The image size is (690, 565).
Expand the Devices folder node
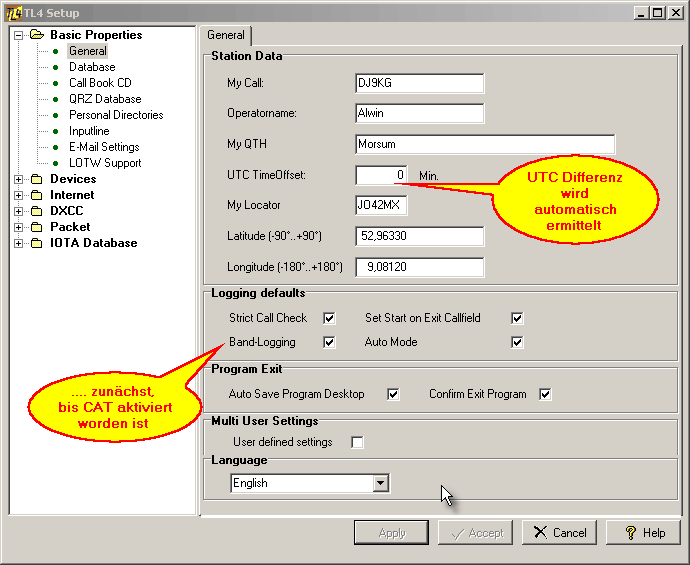18,180
